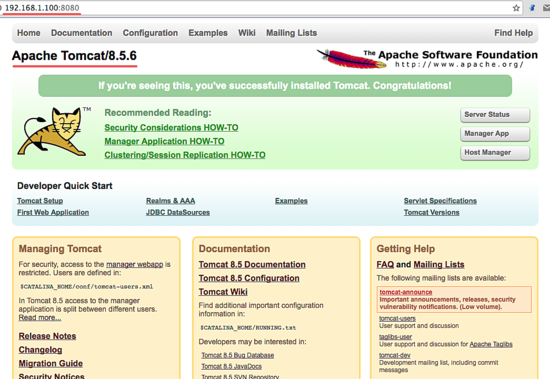Image resolution: width=550 pixels, height=379 pixels.
Task: Open the tomcat-dev mailing list link
Action: [395, 355]
